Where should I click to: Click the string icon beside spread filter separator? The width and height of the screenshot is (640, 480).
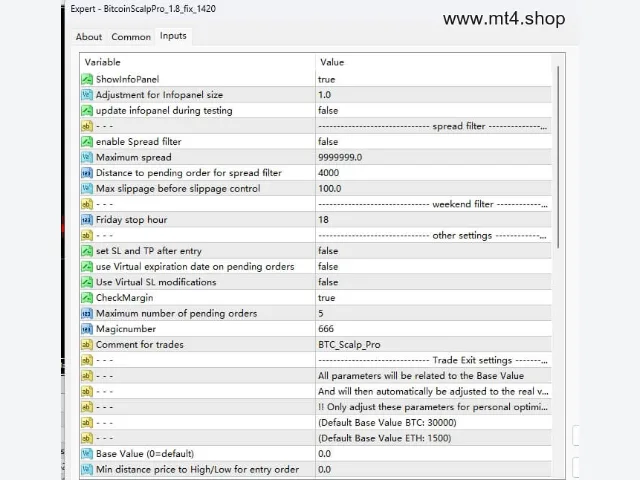pos(87,126)
